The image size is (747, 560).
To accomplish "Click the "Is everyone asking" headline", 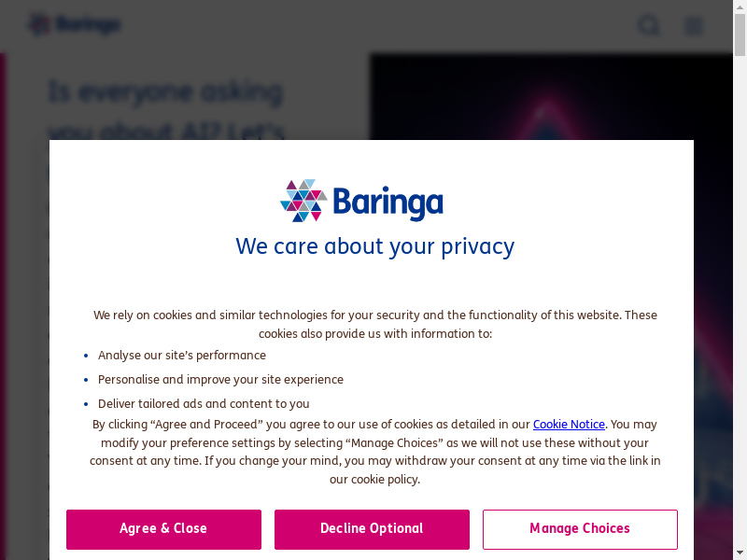I will point(165,92).
